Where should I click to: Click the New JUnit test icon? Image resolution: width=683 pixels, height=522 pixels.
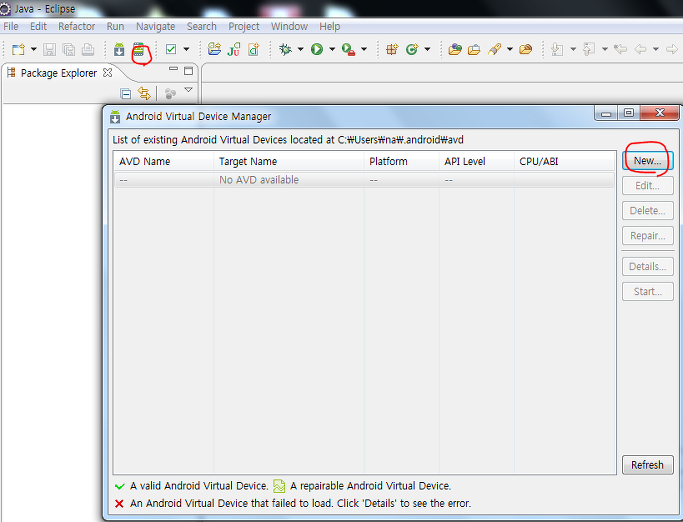(x=234, y=49)
